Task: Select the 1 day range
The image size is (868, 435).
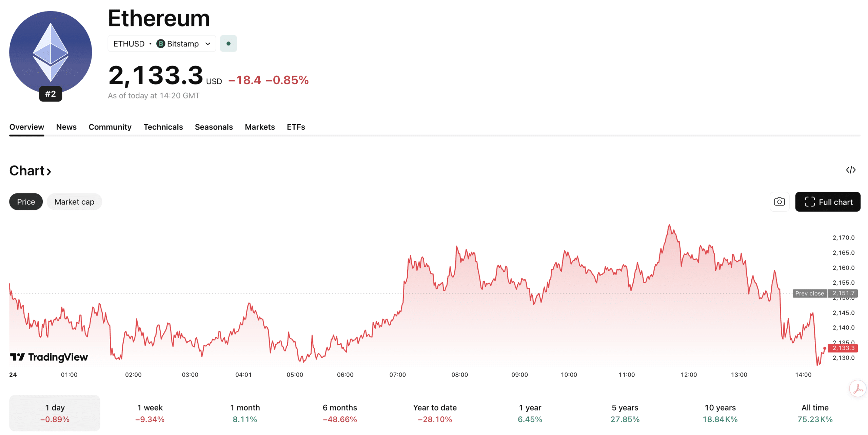Action: coord(55,413)
